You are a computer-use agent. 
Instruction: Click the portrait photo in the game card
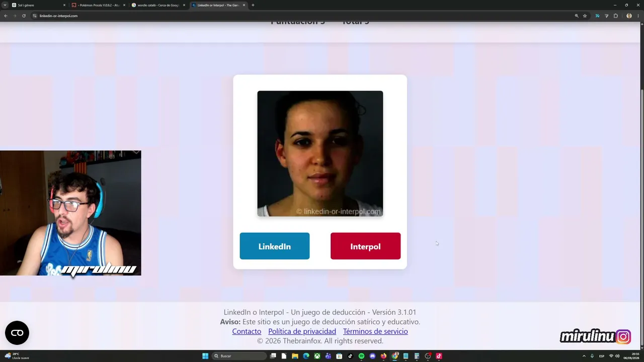click(x=320, y=153)
